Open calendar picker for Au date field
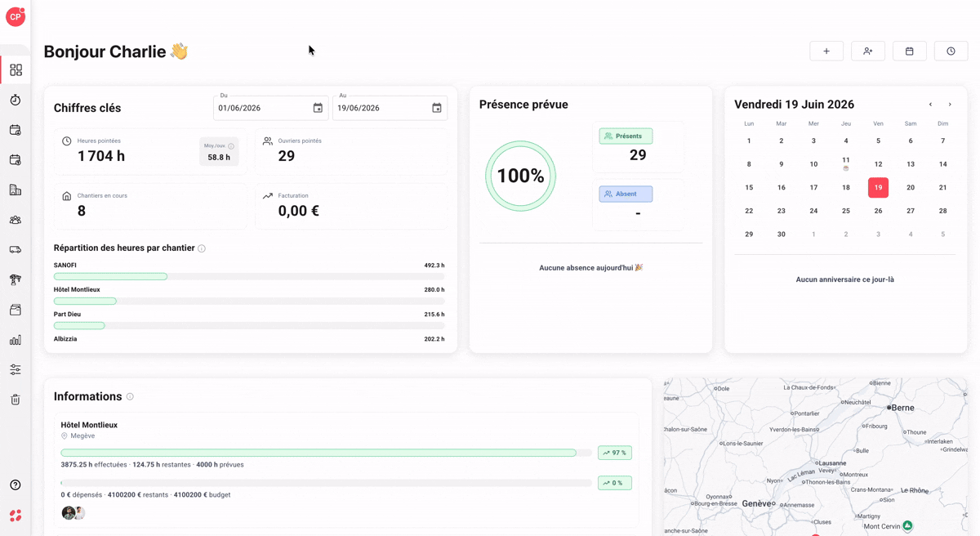The image size is (980, 536). pyautogui.click(x=437, y=108)
